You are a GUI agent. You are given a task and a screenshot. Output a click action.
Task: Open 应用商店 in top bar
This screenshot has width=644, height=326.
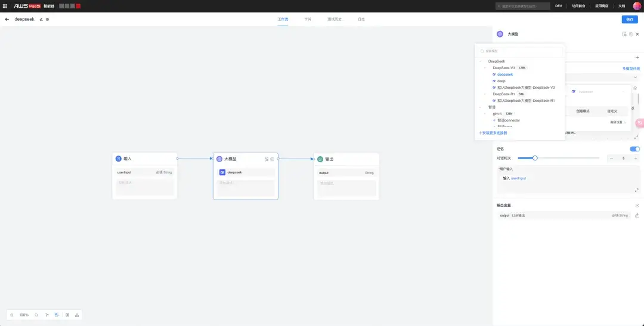pos(601,6)
